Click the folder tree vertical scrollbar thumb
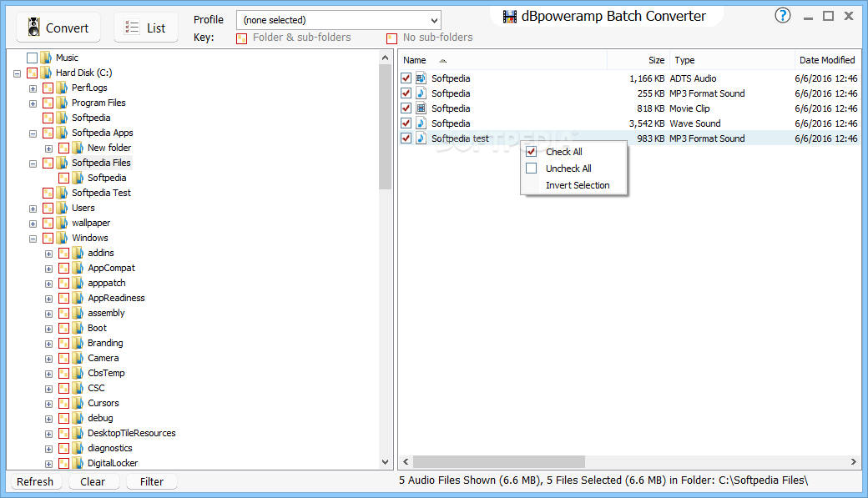The height and width of the screenshot is (498, 868). (x=386, y=127)
